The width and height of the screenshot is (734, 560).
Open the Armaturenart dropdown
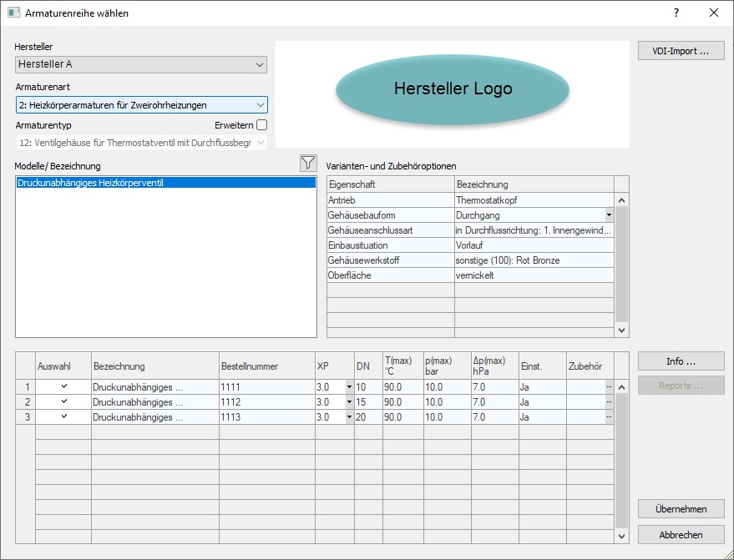pos(142,105)
